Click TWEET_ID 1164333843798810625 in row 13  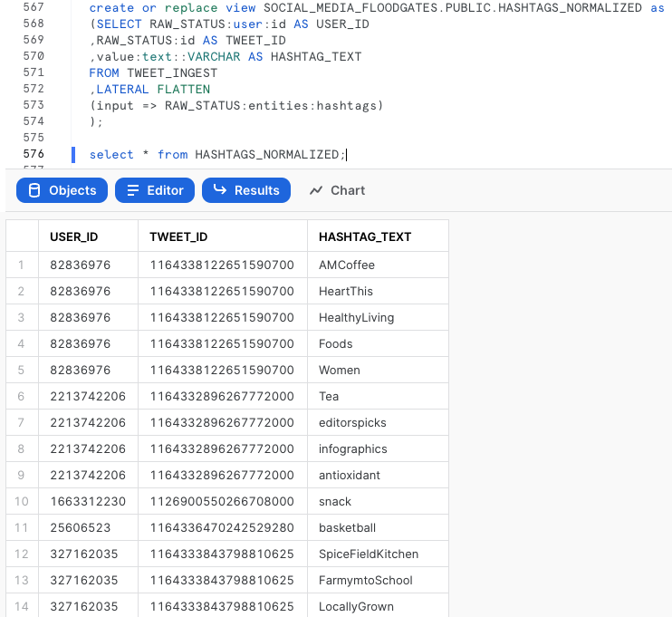222,580
